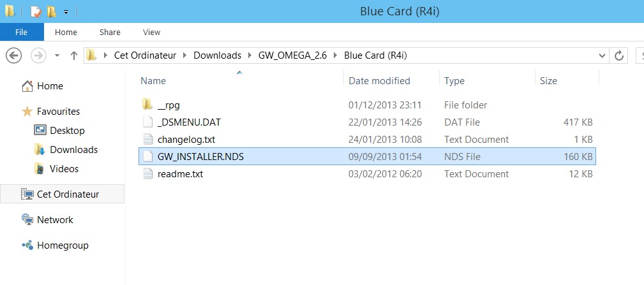Click the changelog.txt file icon

point(148,140)
